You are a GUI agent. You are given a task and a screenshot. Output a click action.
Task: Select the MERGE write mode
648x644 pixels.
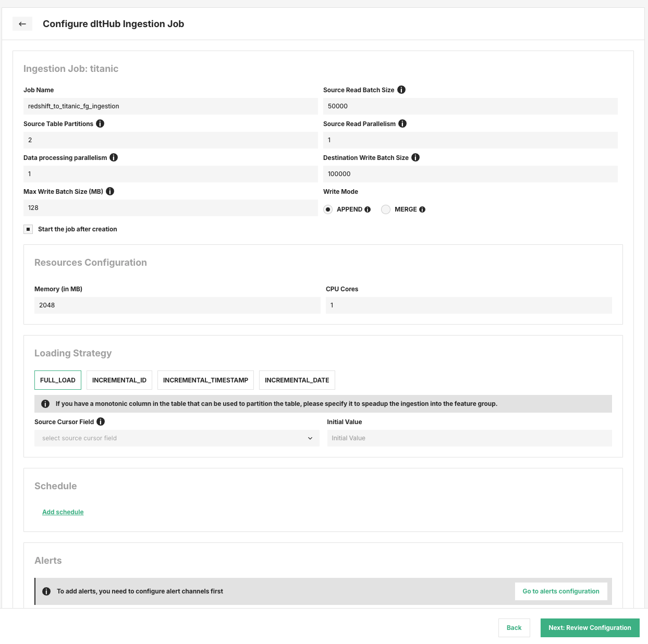point(386,209)
